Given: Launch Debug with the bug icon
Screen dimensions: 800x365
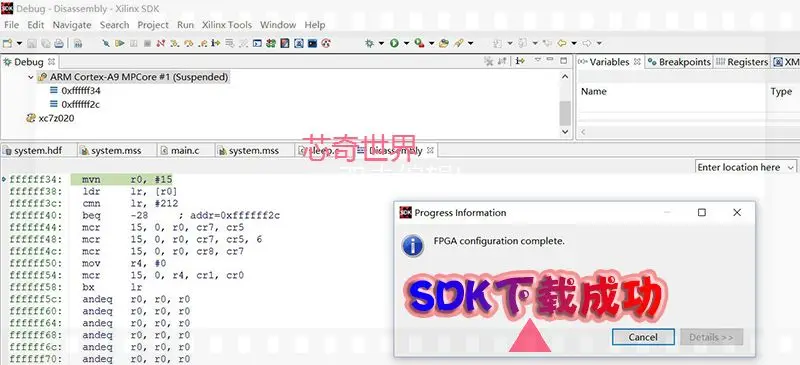Looking at the screenshot, I should (x=369, y=43).
